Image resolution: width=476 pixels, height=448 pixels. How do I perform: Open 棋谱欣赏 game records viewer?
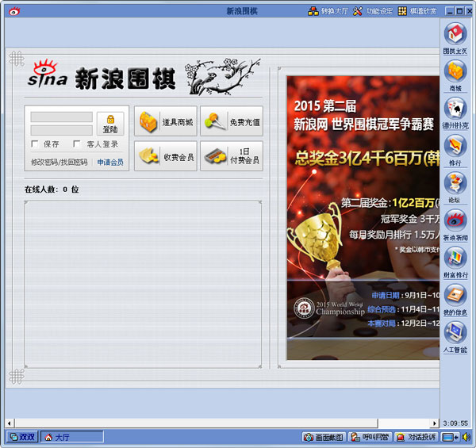[x=417, y=11]
